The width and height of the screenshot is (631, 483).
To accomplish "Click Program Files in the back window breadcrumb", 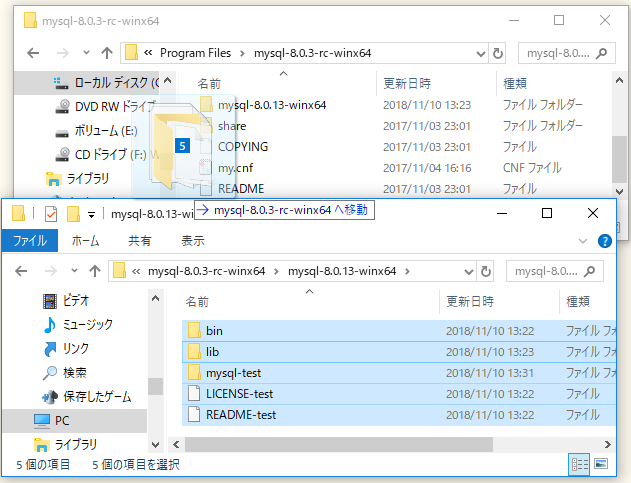I will click(195, 53).
